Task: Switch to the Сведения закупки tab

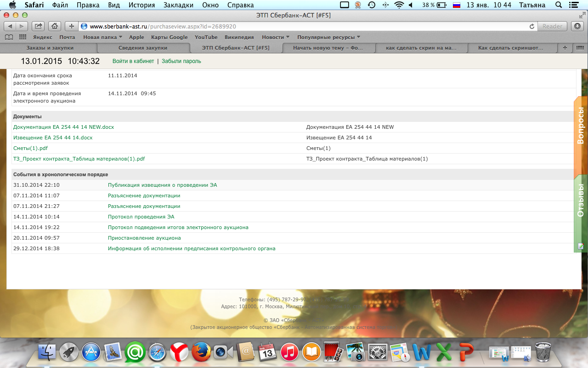Action: [x=143, y=48]
